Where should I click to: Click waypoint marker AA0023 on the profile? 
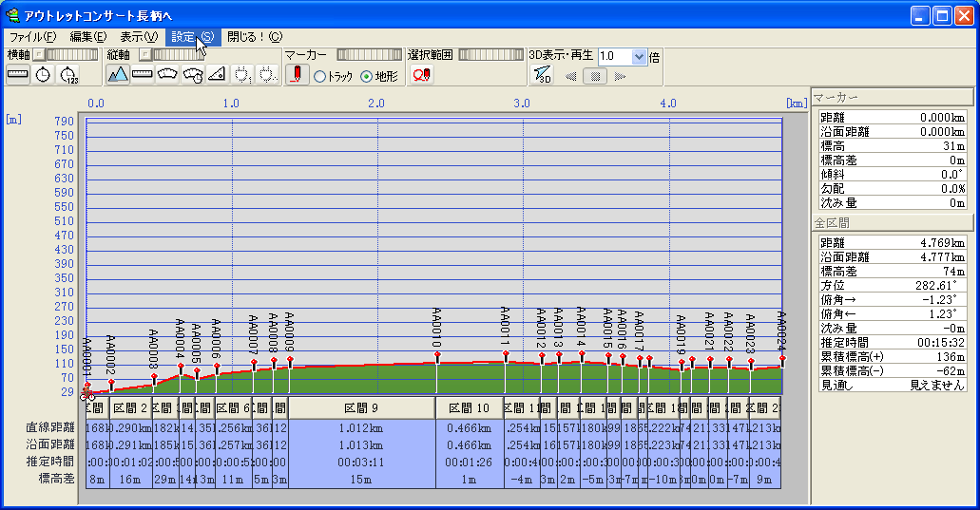751,362
